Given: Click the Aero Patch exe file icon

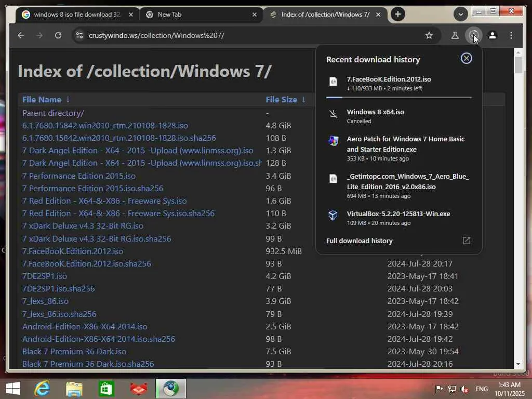Looking at the screenshot, I should 333,140.
